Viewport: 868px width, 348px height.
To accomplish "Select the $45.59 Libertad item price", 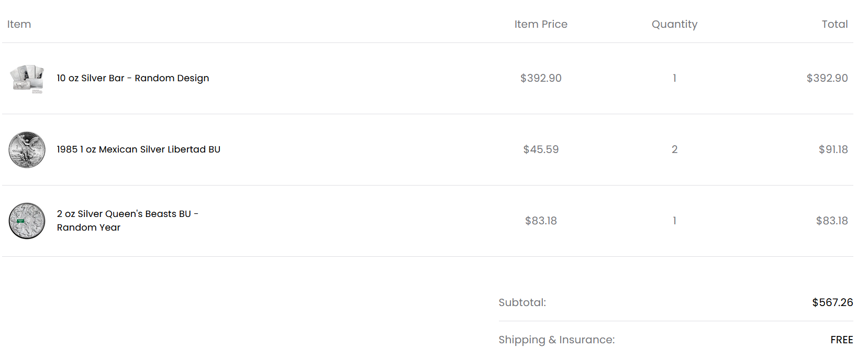I will coord(541,149).
